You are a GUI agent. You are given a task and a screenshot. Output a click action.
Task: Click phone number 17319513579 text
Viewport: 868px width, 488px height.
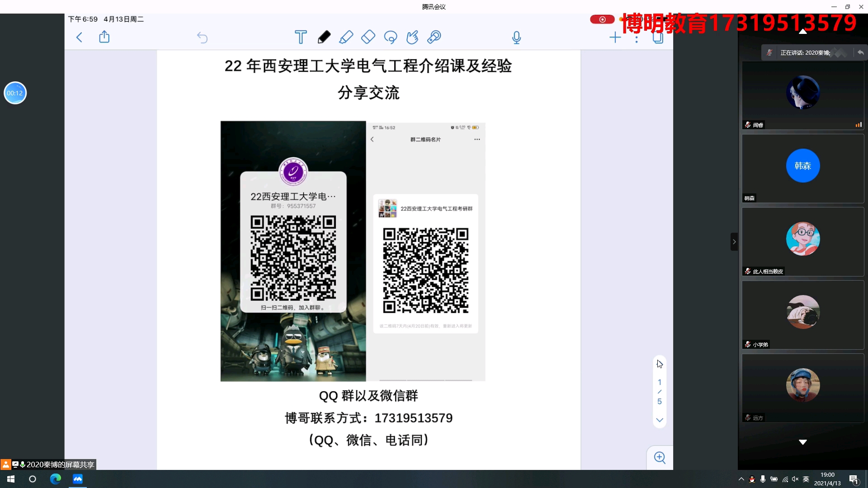tap(414, 418)
